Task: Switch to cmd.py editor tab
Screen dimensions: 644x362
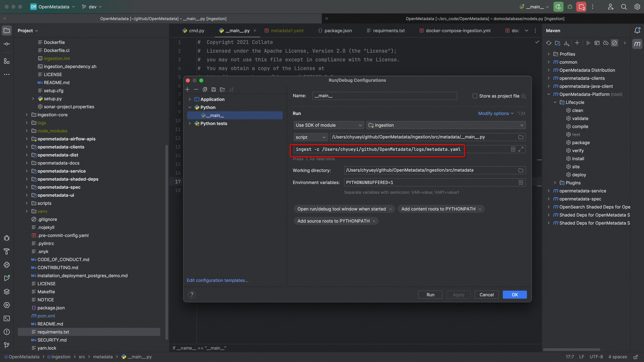Action: pyautogui.click(x=194, y=31)
